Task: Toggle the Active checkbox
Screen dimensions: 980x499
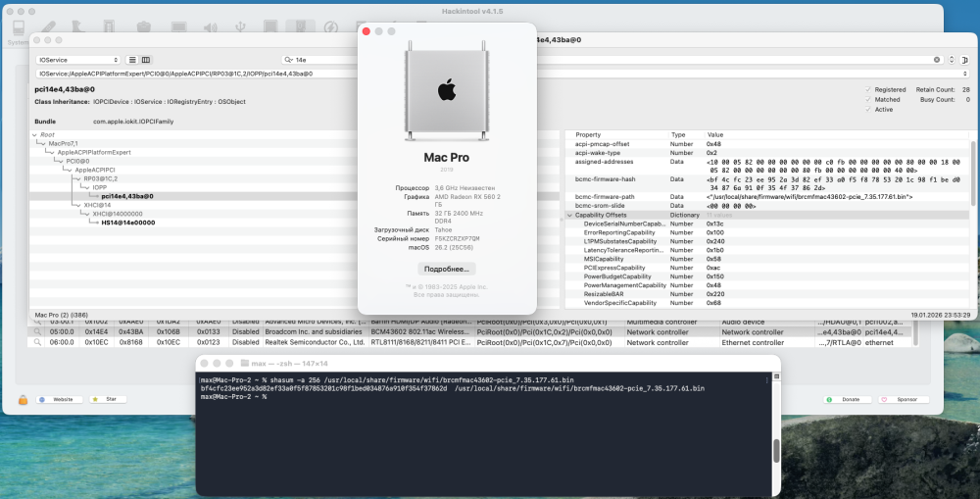Action: (x=867, y=110)
